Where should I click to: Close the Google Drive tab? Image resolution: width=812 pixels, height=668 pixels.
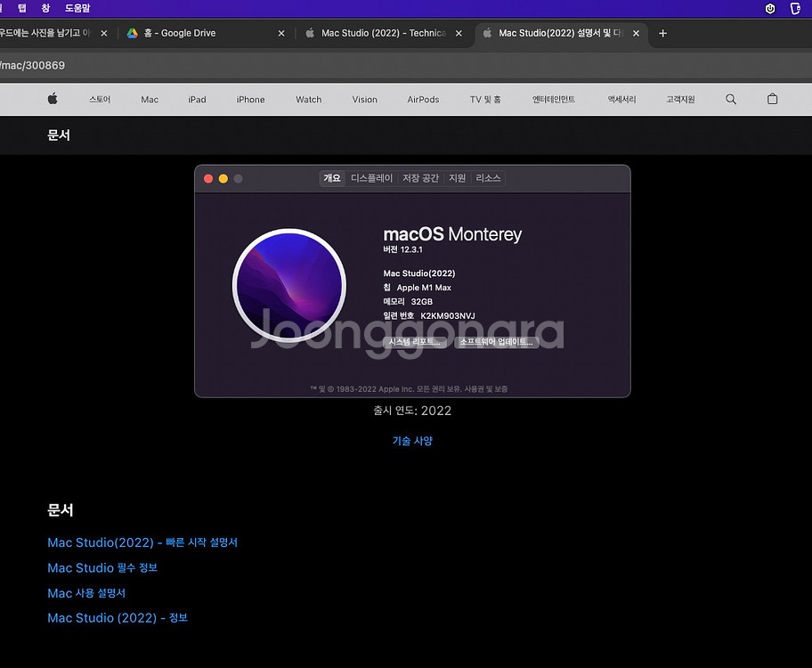pyautogui.click(x=281, y=33)
